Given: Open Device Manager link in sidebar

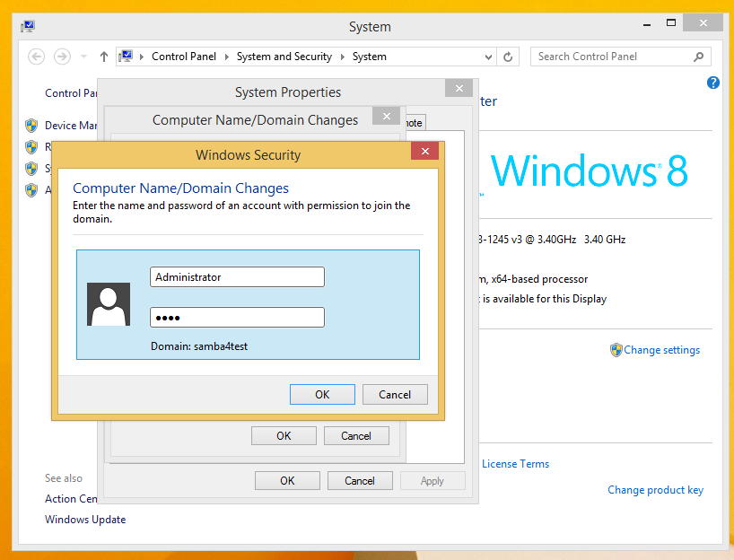Looking at the screenshot, I should [x=71, y=126].
